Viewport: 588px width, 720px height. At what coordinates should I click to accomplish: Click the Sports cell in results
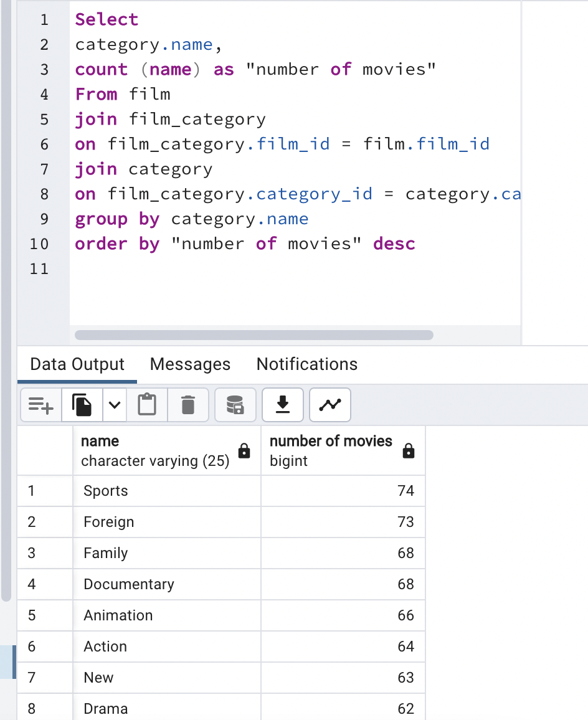click(167, 491)
